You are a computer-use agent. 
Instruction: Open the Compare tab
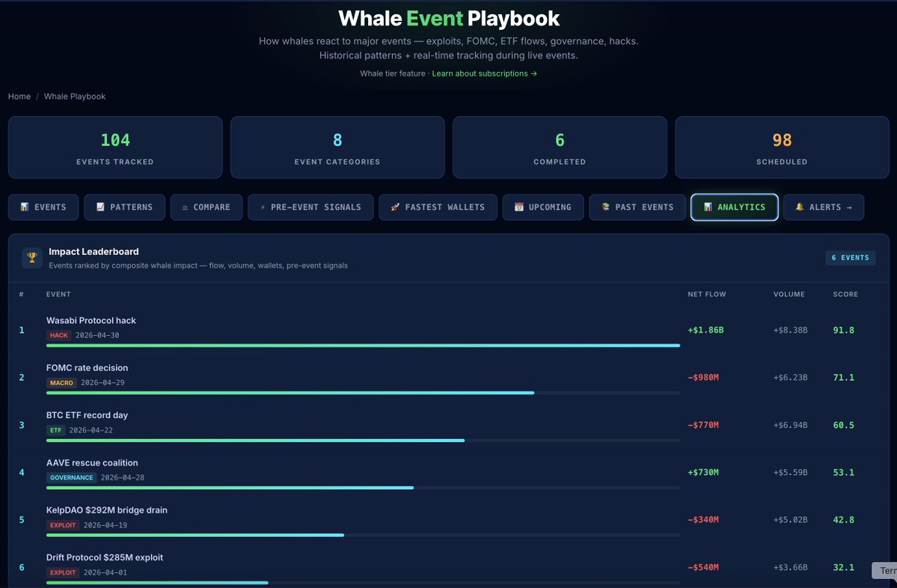pyautogui.click(x=206, y=207)
